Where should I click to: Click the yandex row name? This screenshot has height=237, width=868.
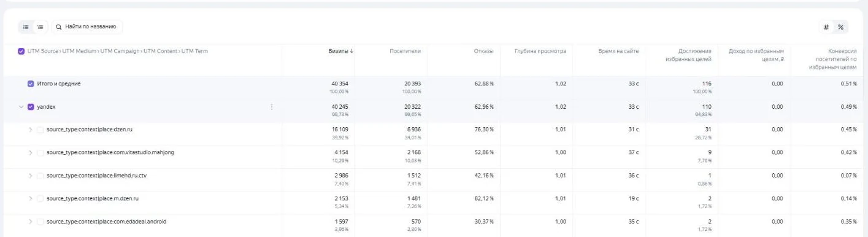click(46, 107)
